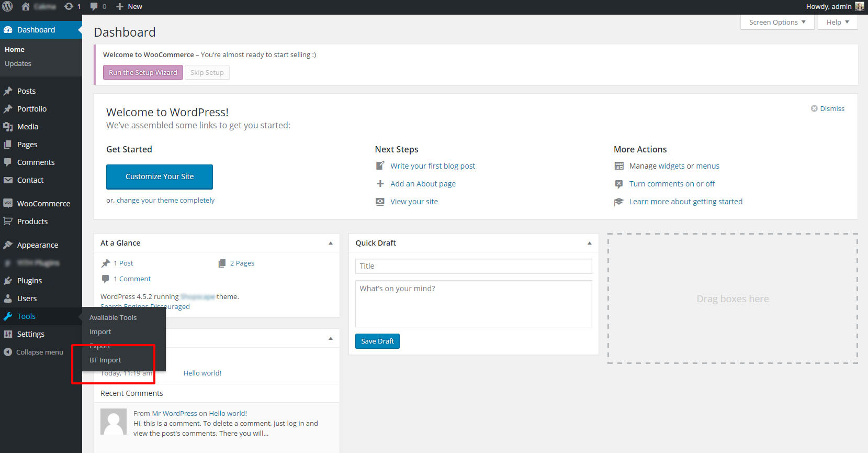Click the WooCommerce icon in the sidebar
Screen dimensions: 868x453
pyautogui.click(x=8, y=204)
